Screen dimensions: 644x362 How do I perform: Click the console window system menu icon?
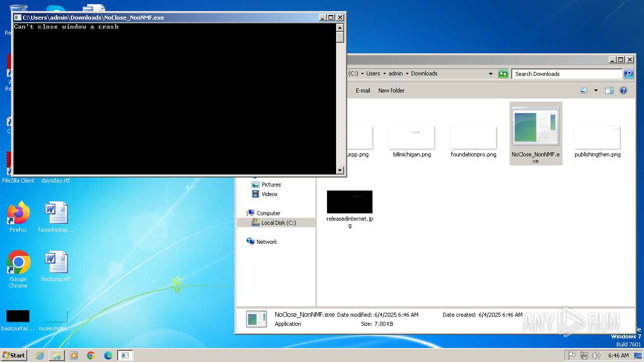point(18,18)
